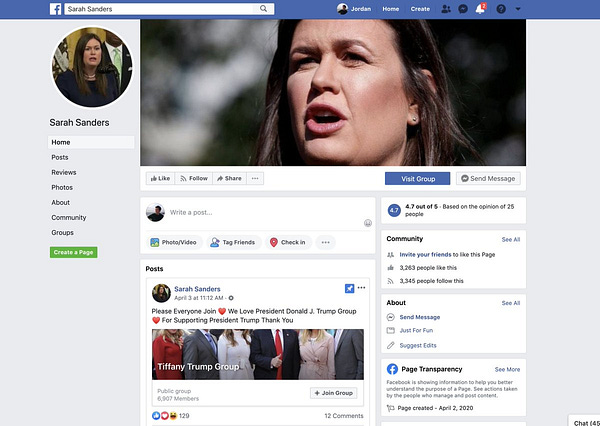Share the Sarah Sanders page
Screen dimensions: 600x426
229,178
